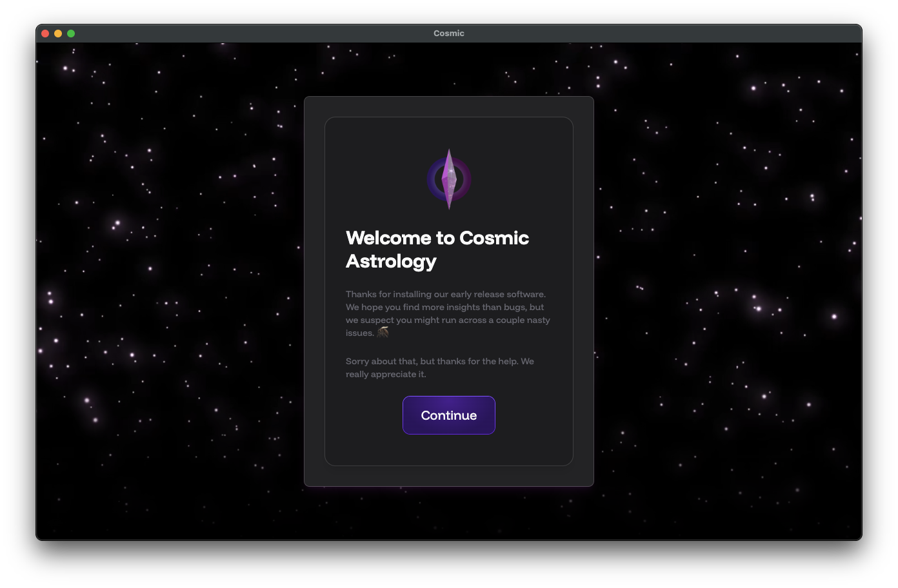Image resolution: width=898 pixels, height=588 pixels.
Task: Maximize window using the green button
Action: [x=71, y=34]
